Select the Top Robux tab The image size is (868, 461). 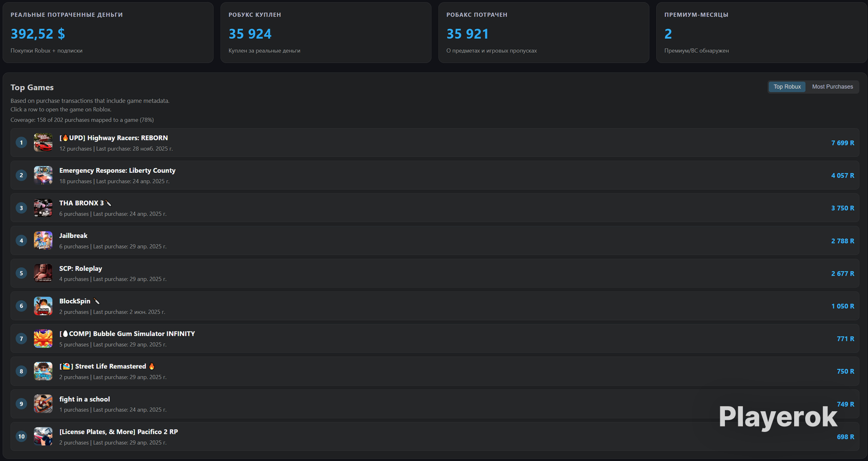pyautogui.click(x=787, y=87)
